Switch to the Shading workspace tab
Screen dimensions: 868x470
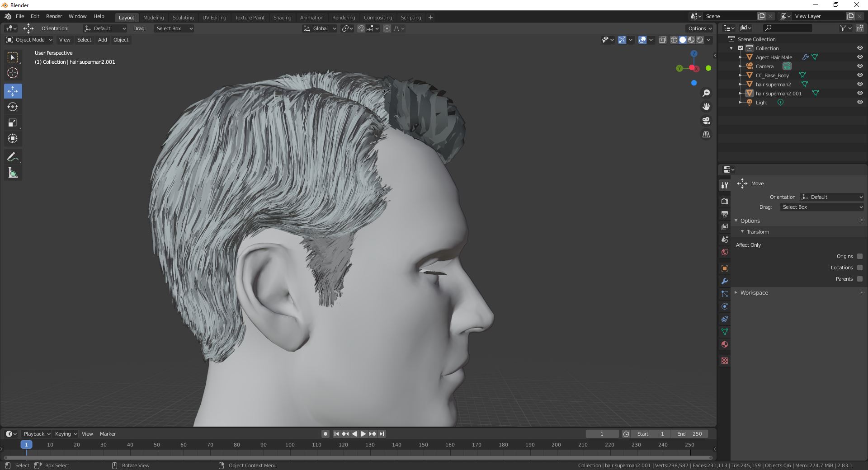click(x=282, y=17)
